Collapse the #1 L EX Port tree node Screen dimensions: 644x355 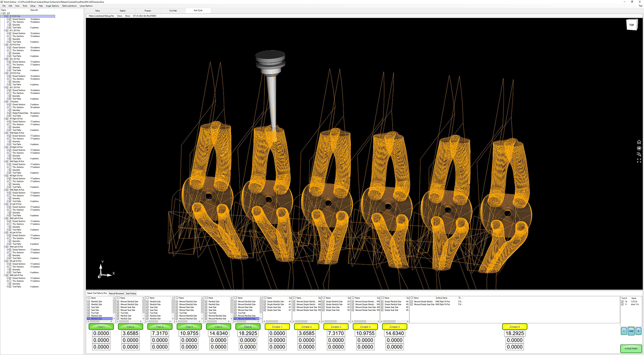coord(5,31)
